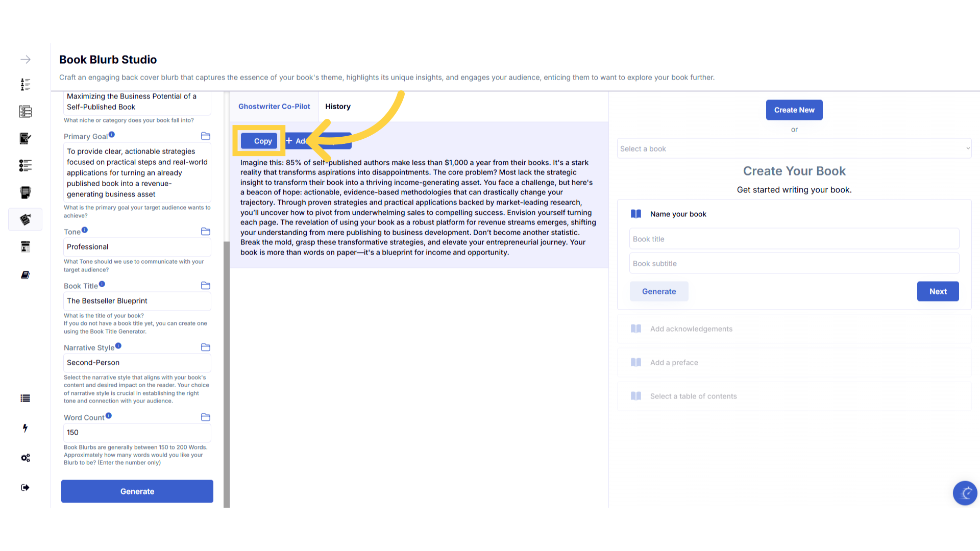Click the info icon next to Book Title
The height and width of the screenshot is (551, 980).
[x=102, y=284]
